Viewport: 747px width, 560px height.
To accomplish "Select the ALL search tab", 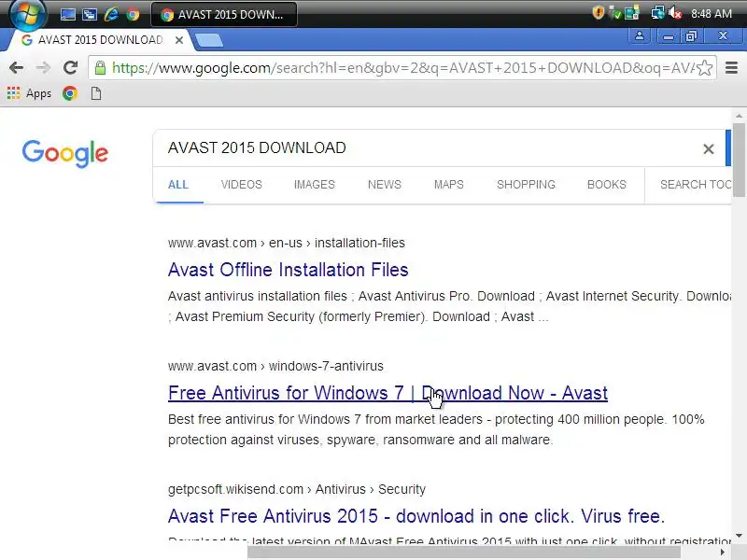I will tap(178, 185).
